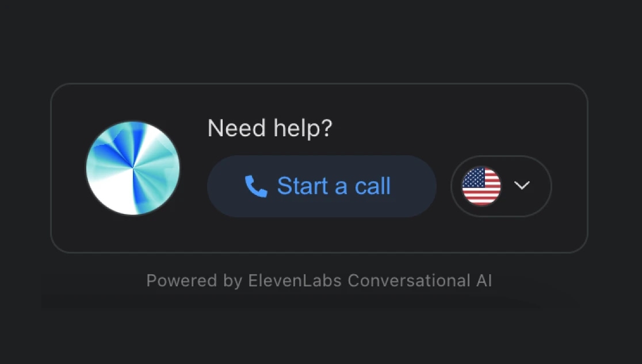Click the "Need help?" heading text
The image size is (642, 364).
point(270,128)
